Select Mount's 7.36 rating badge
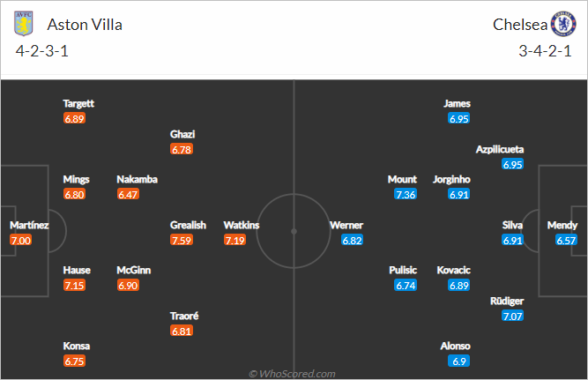The width and height of the screenshot is (588, 380). click(406, 194)
